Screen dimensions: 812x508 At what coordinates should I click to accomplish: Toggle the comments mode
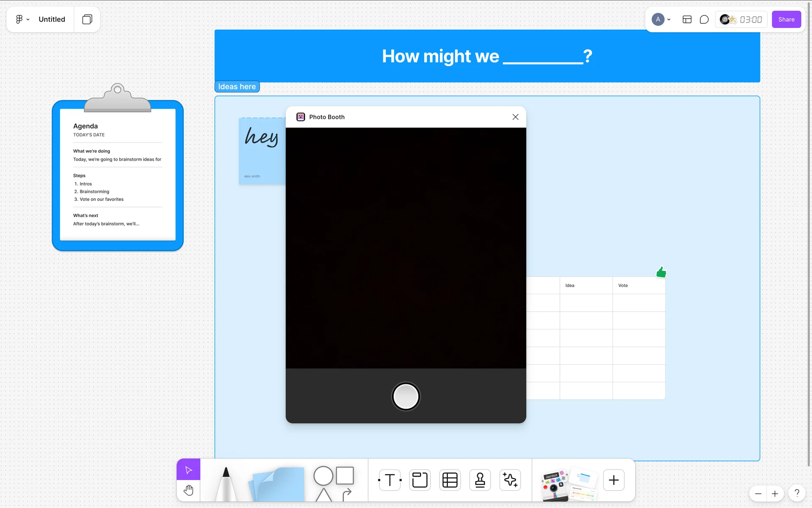click(704, 19)
